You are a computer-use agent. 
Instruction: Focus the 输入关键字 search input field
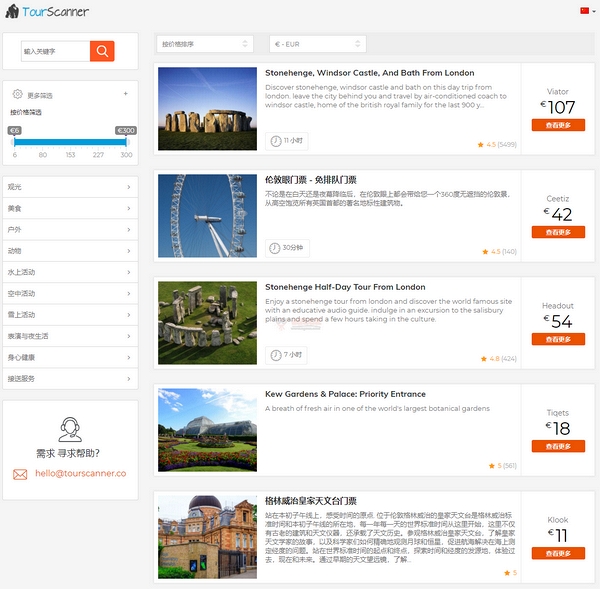coord(55,51)
